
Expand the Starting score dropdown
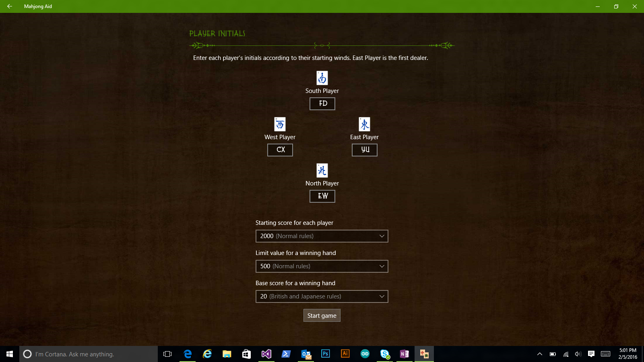[322, 236]
